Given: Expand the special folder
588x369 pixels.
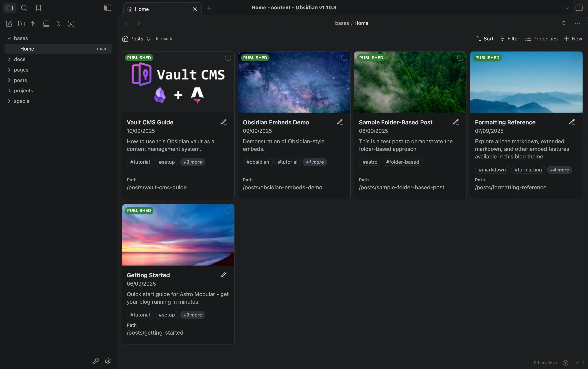Looking at the screenshot, I should [9, 101].
